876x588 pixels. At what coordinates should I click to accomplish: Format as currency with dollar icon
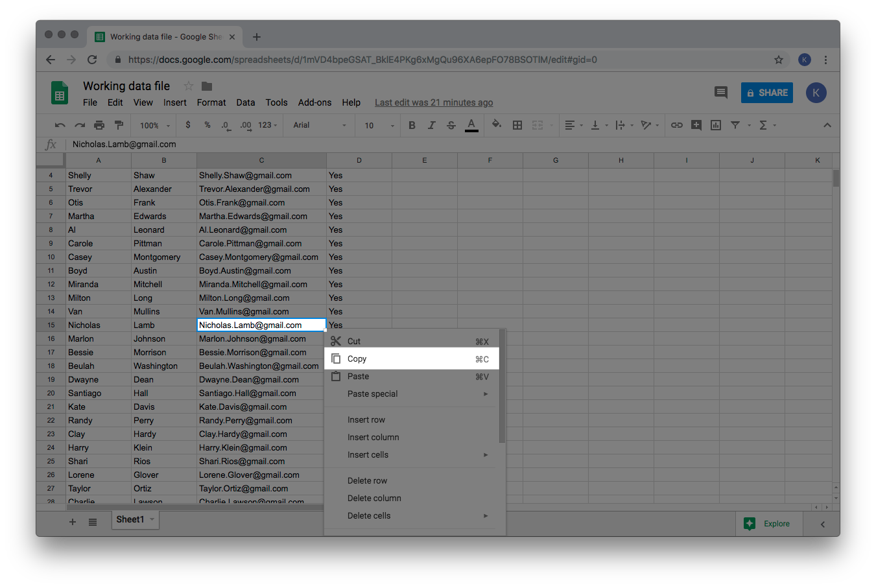(x=188, y=125)
